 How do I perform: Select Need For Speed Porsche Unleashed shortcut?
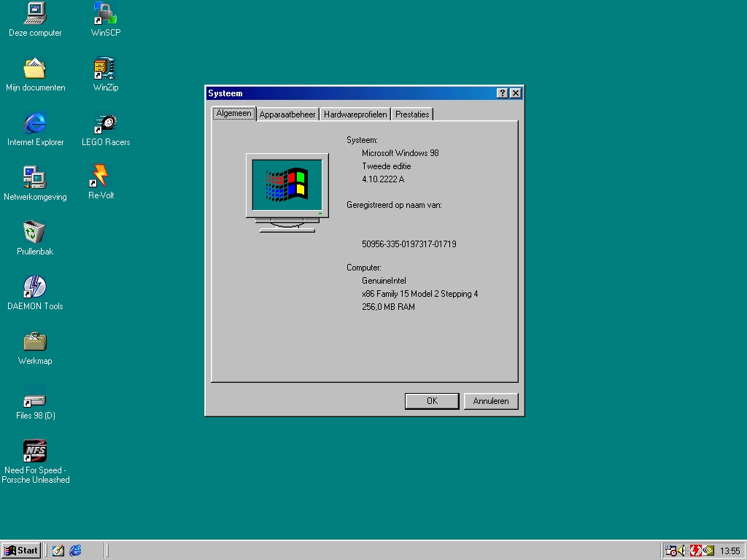click(35, 451)
